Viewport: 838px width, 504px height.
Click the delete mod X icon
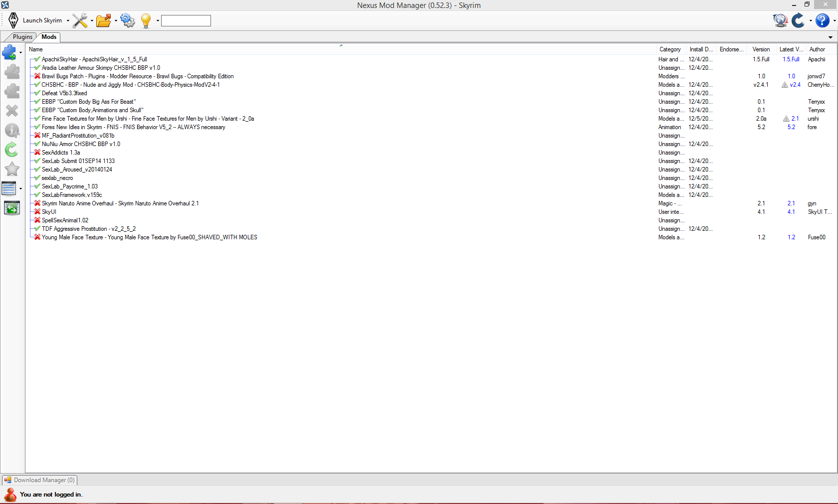12,111
